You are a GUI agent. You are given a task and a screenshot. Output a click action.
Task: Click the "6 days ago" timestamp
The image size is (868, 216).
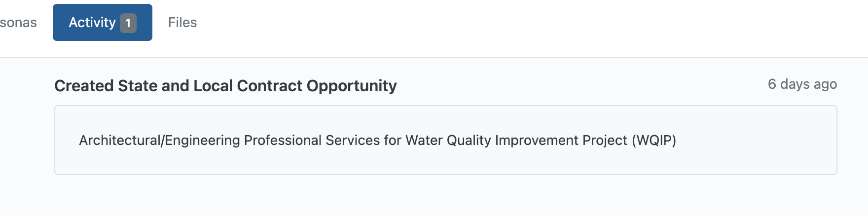(x=802, y=84)
